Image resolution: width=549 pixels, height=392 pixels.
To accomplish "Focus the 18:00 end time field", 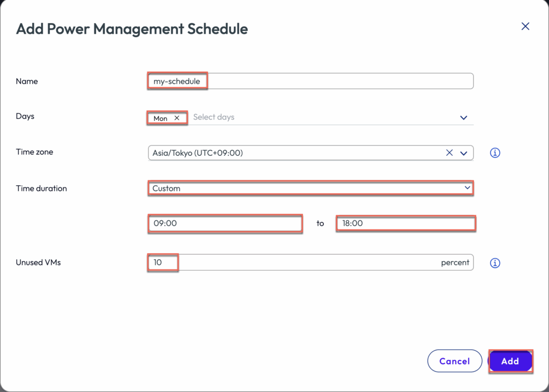I will click(405, 223).
